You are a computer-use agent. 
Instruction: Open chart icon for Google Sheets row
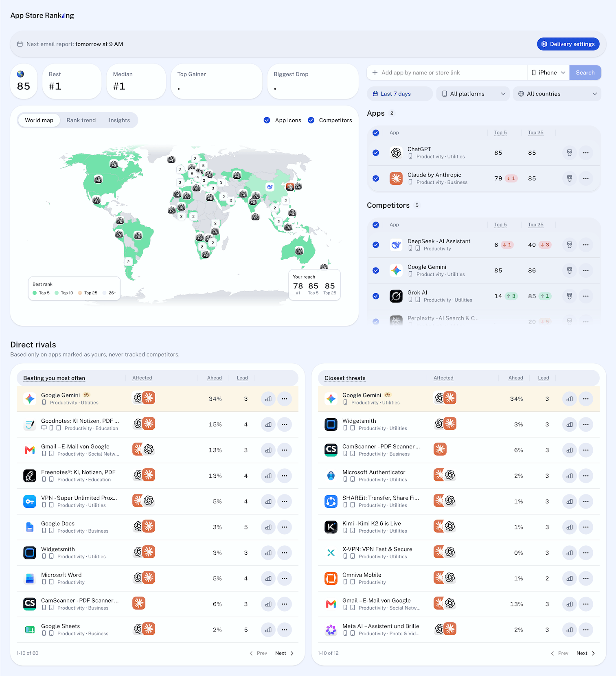point(268,630)
